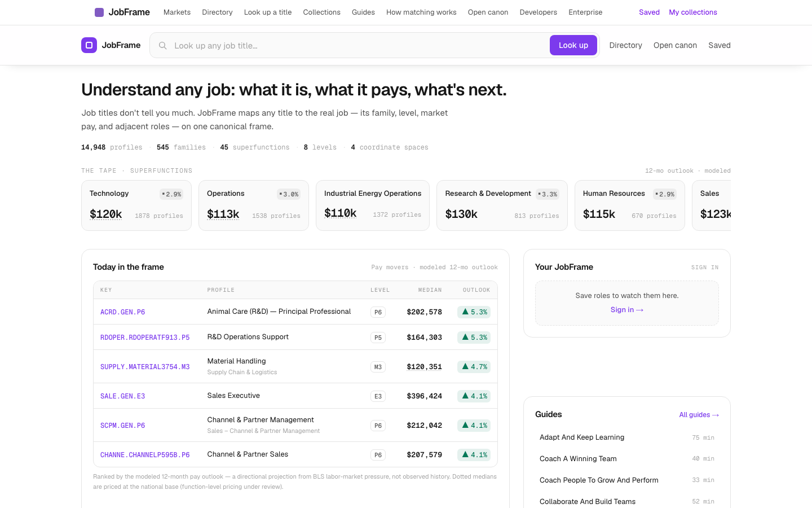Click Sales Executive profile name
The width and height of the screenshot is (812, 508).
point(233,396)
